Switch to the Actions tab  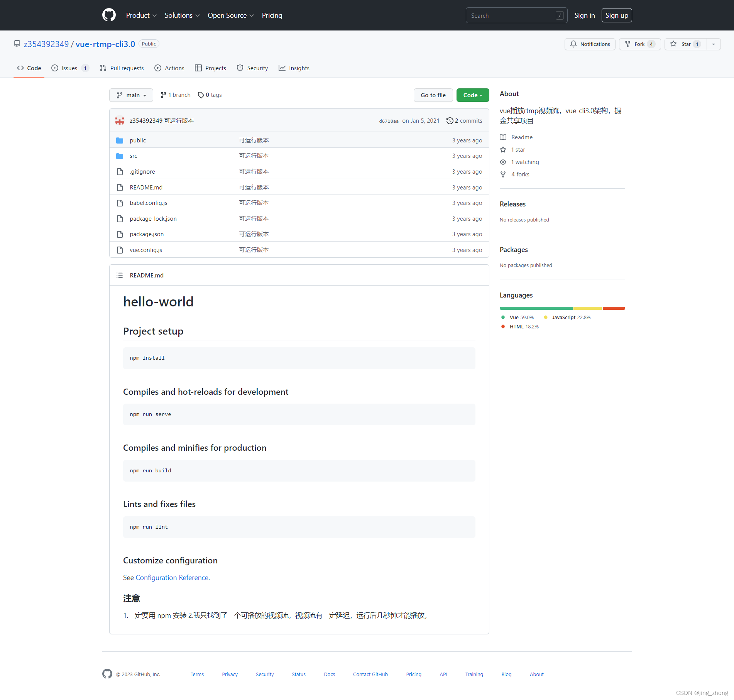pyautogui.click(x=169, y=68)
